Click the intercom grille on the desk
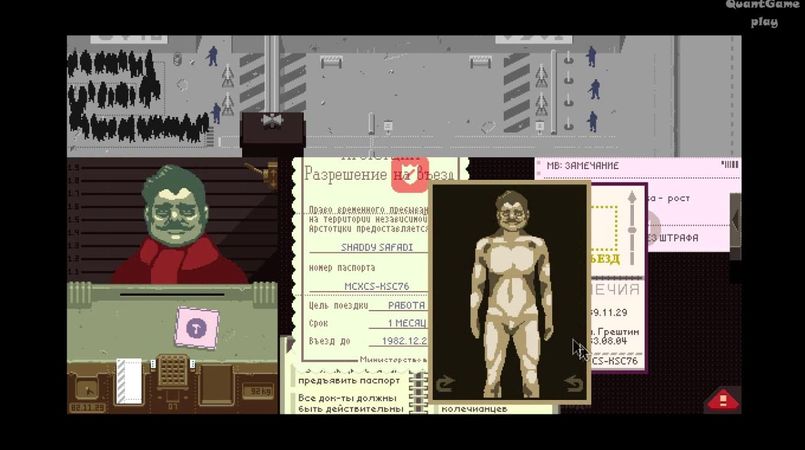Screen dimensions: 805x450 tap(172, 369)
